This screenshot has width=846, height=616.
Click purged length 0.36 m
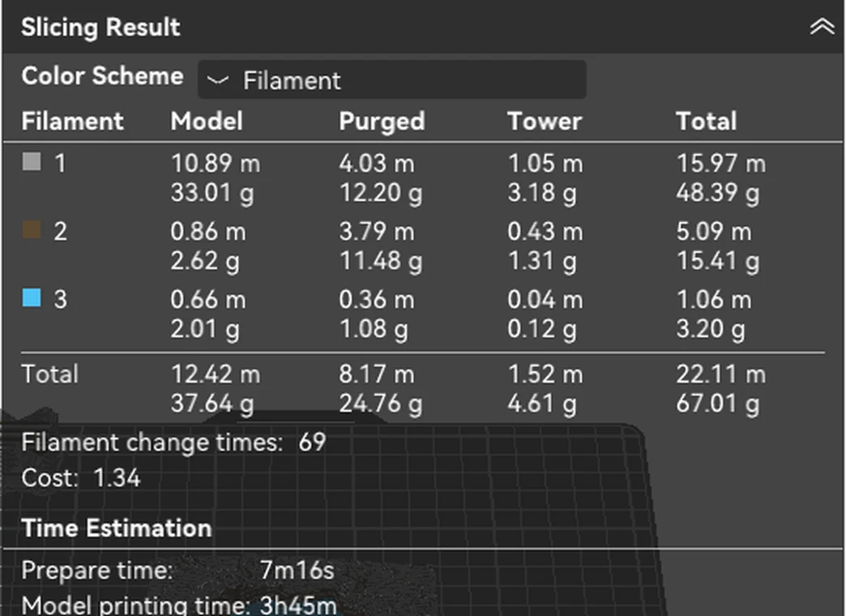pos(377,300)
